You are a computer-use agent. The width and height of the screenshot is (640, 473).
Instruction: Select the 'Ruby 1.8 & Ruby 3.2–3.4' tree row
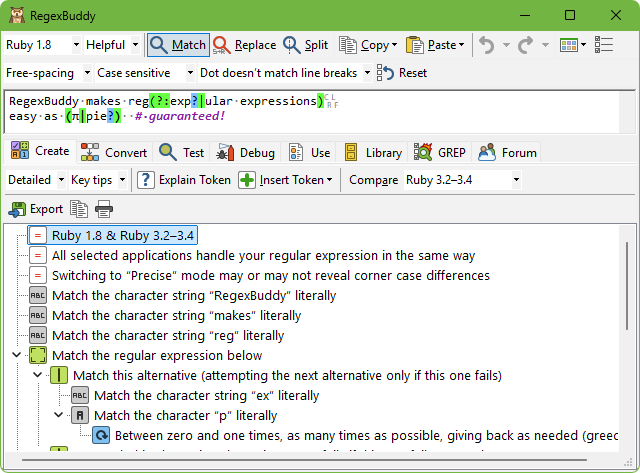[113, 235]
